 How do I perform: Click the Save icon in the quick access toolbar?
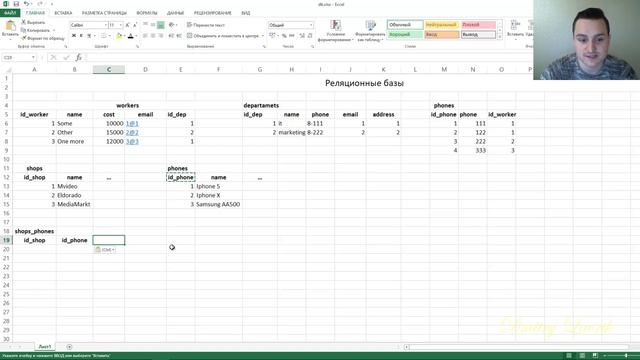click(16, 4)
